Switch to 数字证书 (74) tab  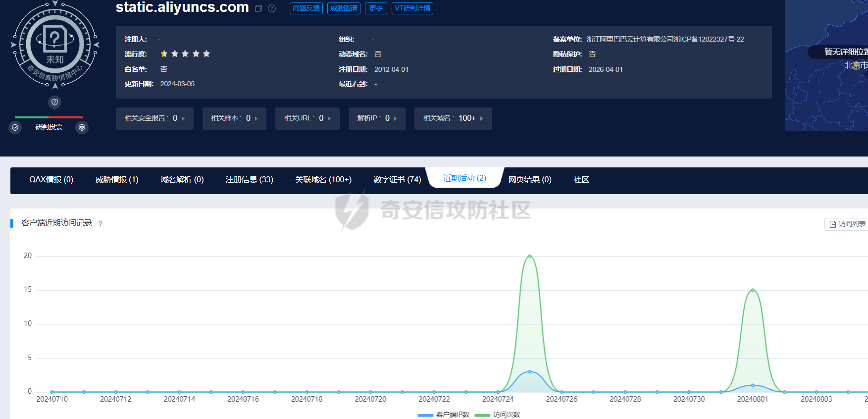point(397,180)
